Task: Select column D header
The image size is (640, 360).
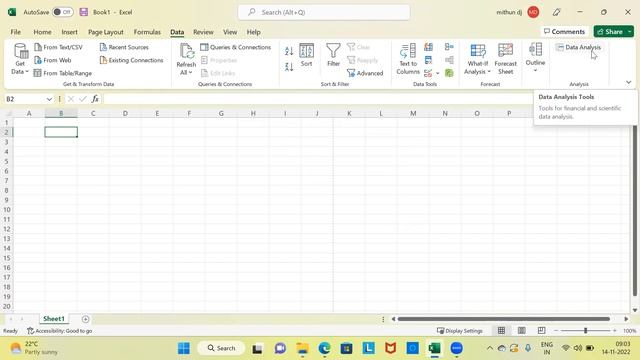Action: 125,113
